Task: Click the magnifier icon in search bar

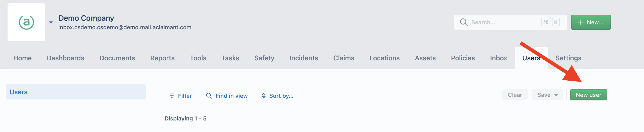Action: pos(464,22)
